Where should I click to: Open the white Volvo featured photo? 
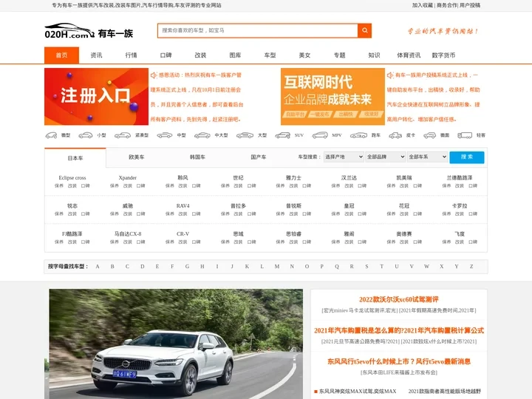pos(176,344)
